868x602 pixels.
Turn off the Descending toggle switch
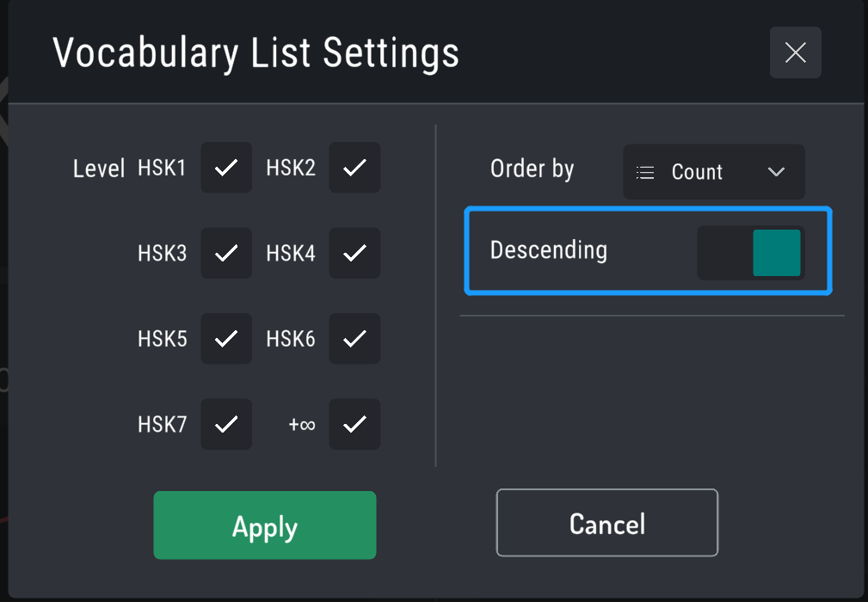pos(750,252)
